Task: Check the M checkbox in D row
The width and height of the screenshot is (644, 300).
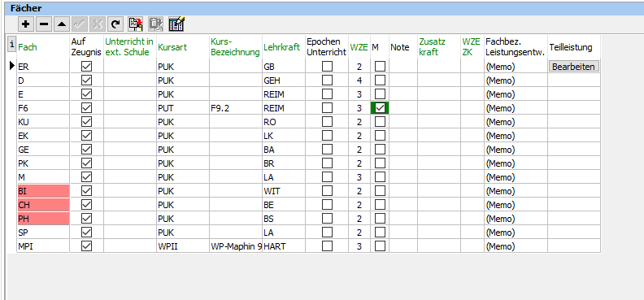Action: click(x=380, y=80)
